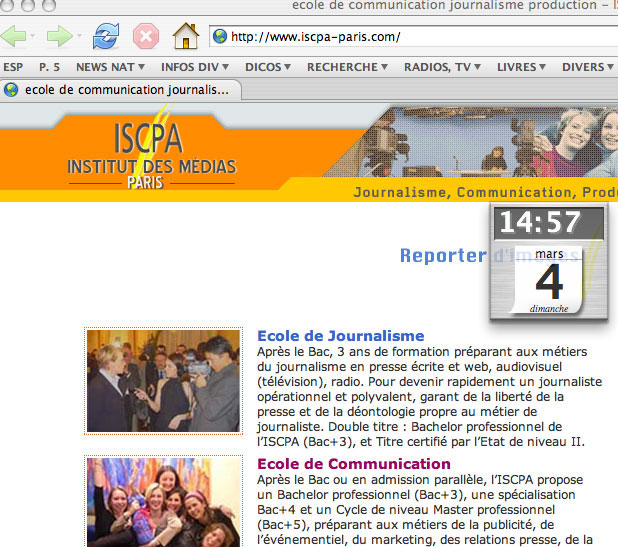
Task: Click the group of students photo thumbnail
Action: click(163, 501)
